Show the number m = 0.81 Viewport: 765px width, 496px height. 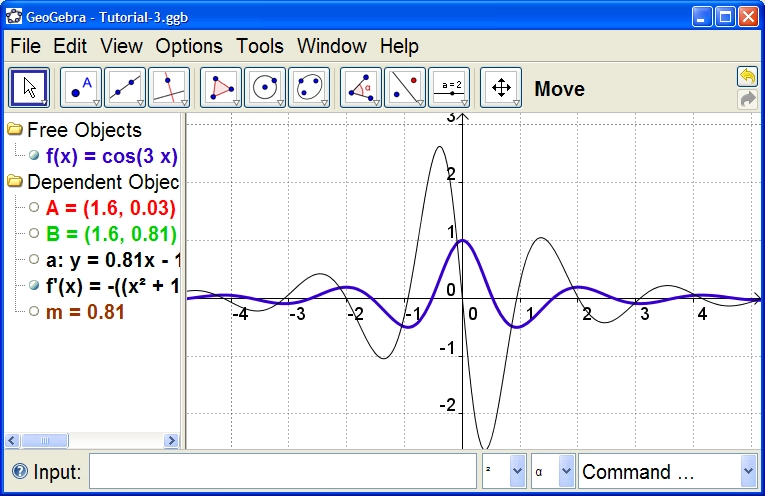click(x=34, y=311)
